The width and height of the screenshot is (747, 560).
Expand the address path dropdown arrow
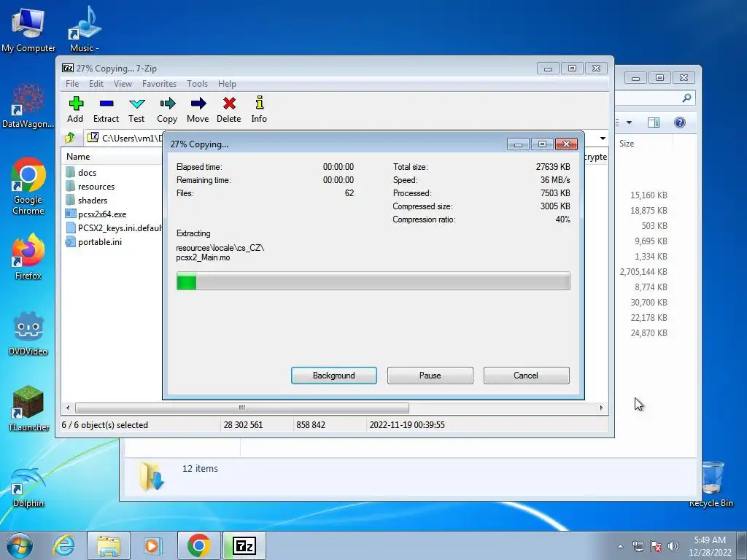pyautogui.click(x=603, y=138)
